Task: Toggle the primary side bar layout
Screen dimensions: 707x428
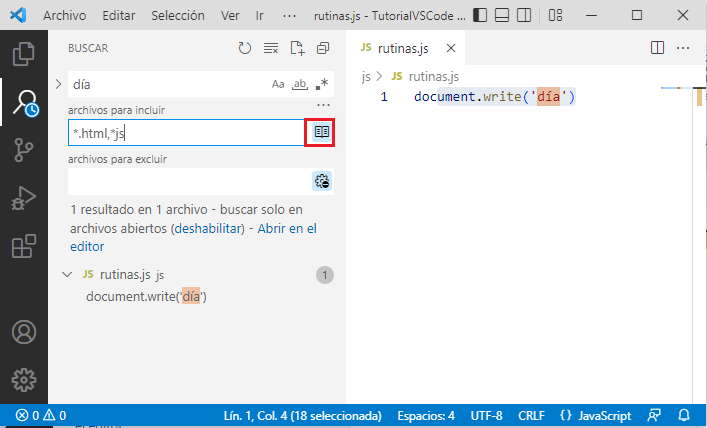Action: click(x=480, y=15)
